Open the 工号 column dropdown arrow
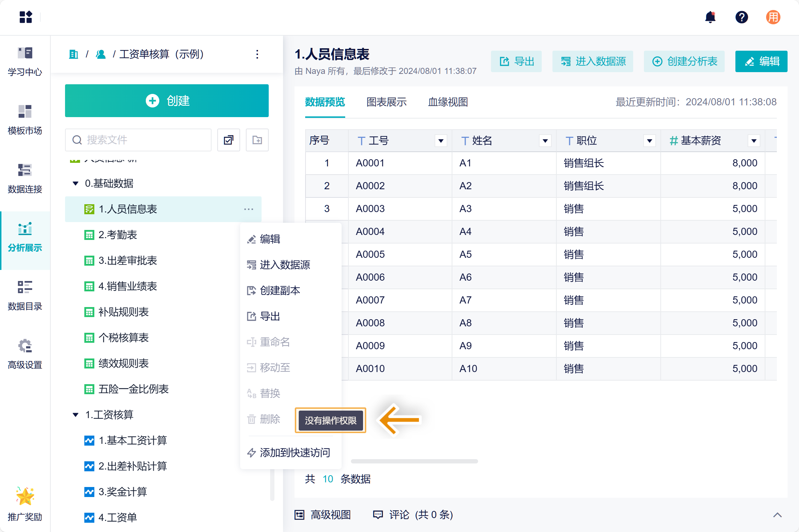 (441, 141)
